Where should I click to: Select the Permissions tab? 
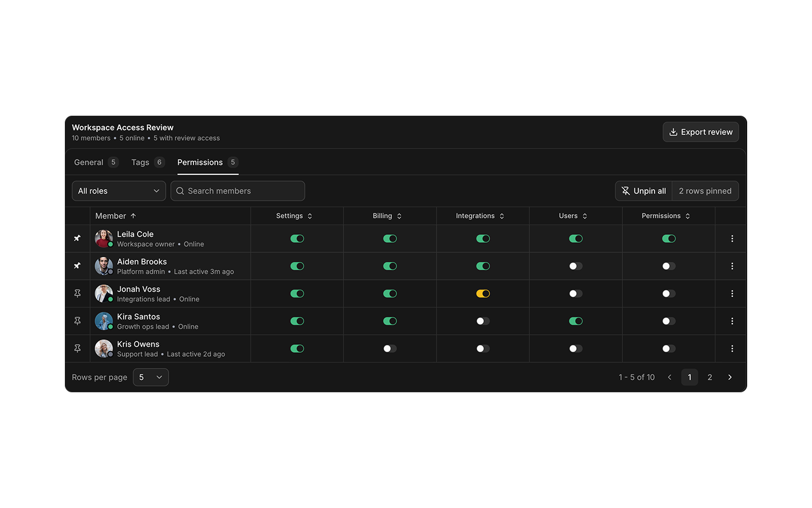[x=208, y=163]
